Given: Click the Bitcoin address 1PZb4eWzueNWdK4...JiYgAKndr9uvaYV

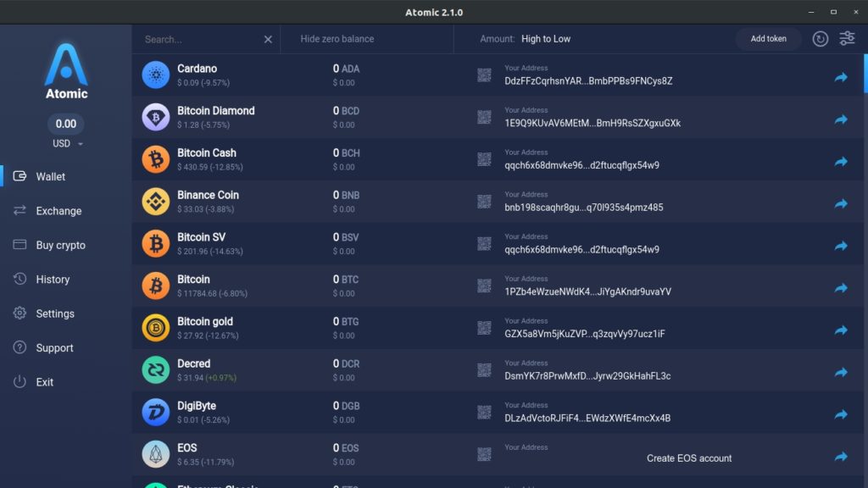Looking at the screenshot, I should click(588, 291).
